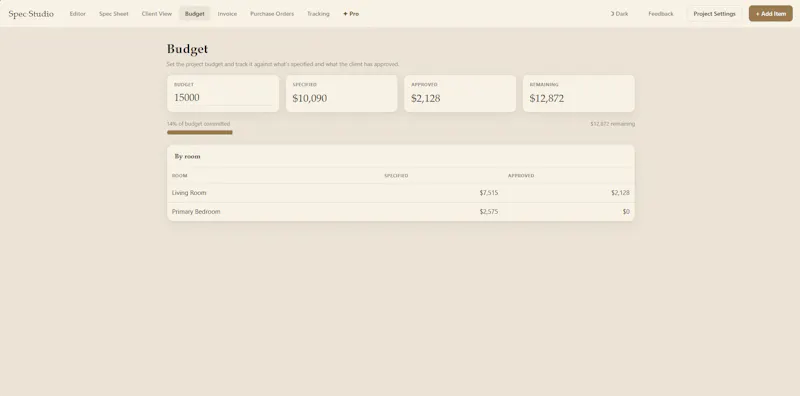Open the Purchase Orders tab
This screenshot has width=800, height=396.
(x=272, y=14)
